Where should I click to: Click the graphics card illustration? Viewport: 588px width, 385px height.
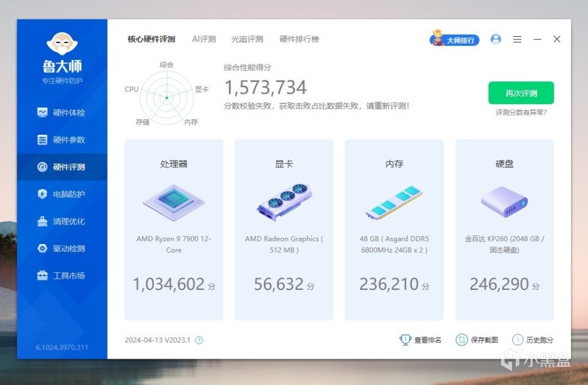point(284,203)
